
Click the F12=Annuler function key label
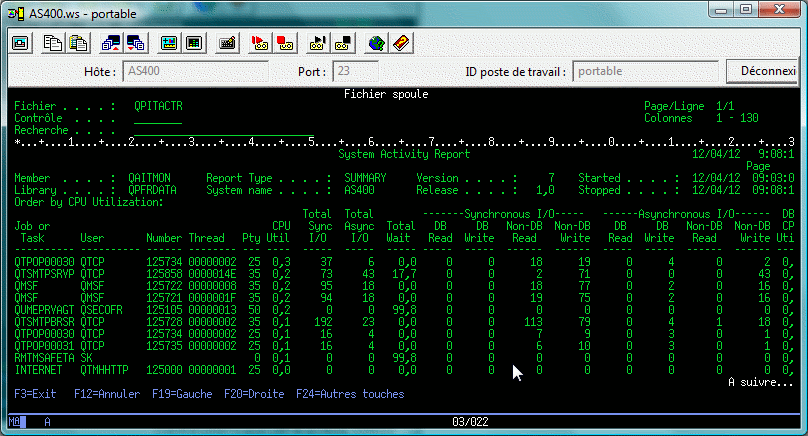107,394
